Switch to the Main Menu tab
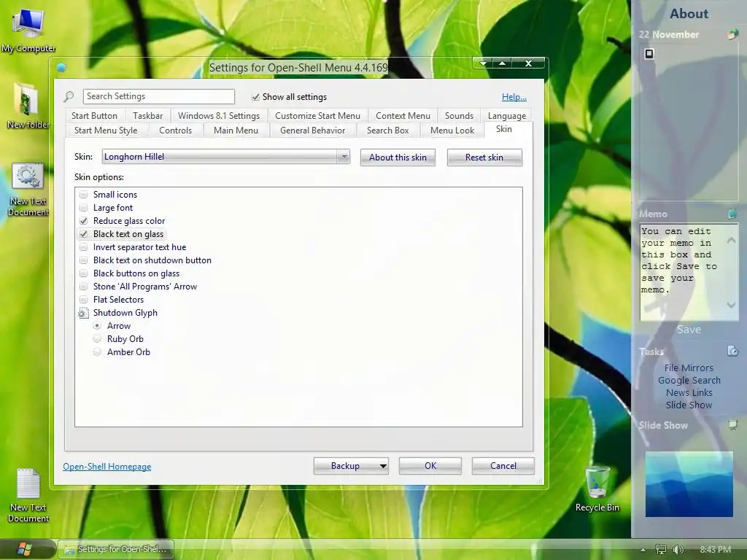The height and width of the screenshot is (560, 747). 236,131
